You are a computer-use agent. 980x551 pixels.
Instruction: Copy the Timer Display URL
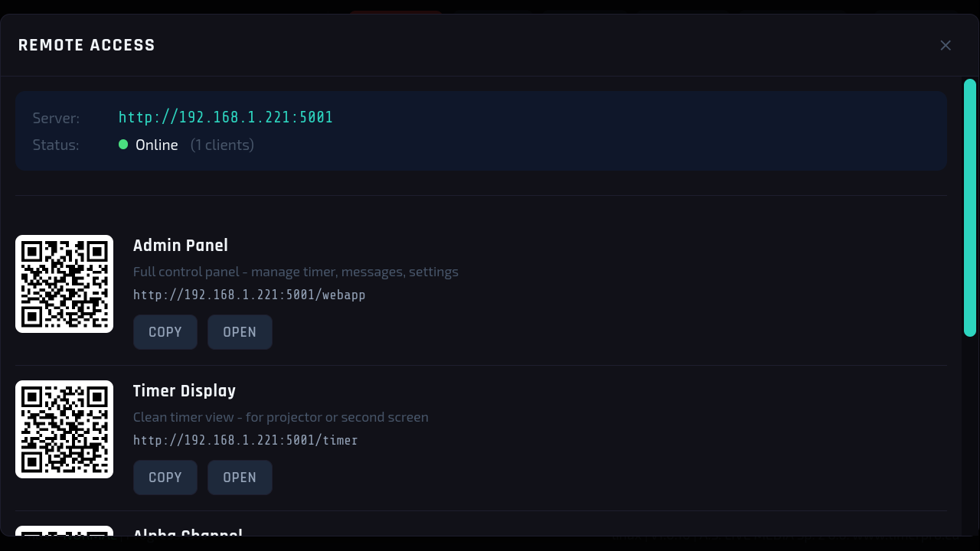pyautogui.click(x=165, y=478)
